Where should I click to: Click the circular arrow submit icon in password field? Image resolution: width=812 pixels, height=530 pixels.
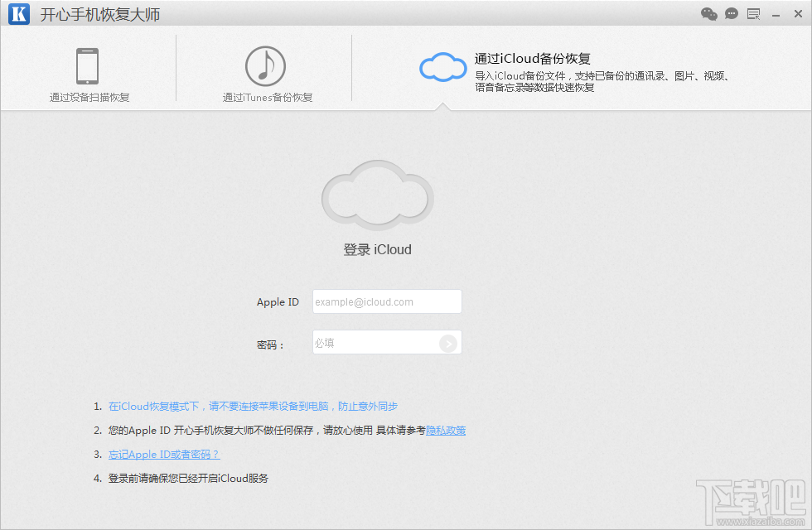pyautogui.click(x=448, y=342)
